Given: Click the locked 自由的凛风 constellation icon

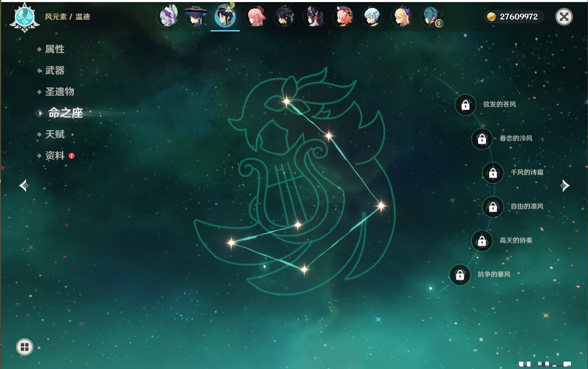Looking at the screenshot, I should (x=493, y=207).
